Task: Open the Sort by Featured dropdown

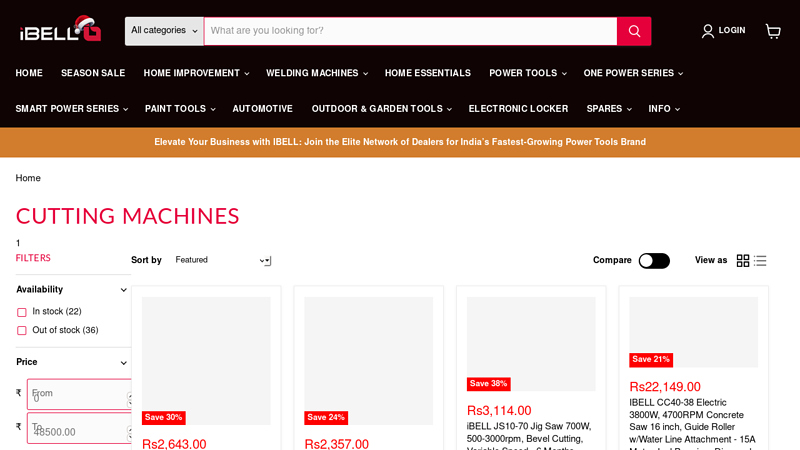Action: click(x=222, y=261)
